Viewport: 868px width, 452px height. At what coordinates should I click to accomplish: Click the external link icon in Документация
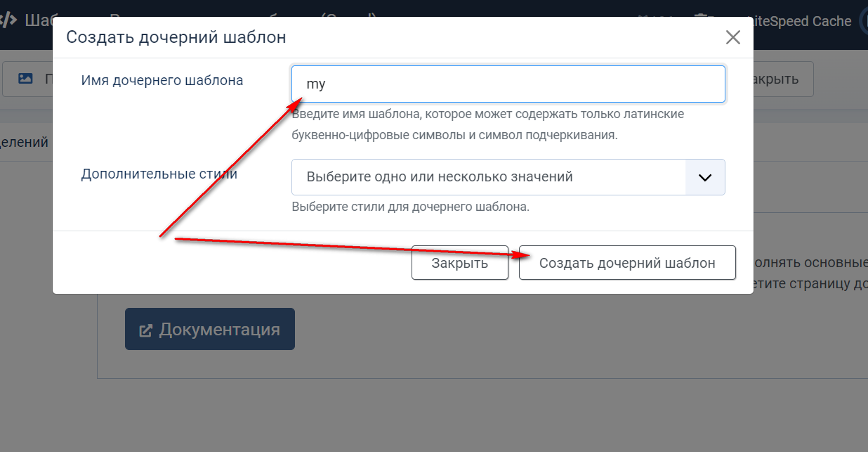point(146,330)
